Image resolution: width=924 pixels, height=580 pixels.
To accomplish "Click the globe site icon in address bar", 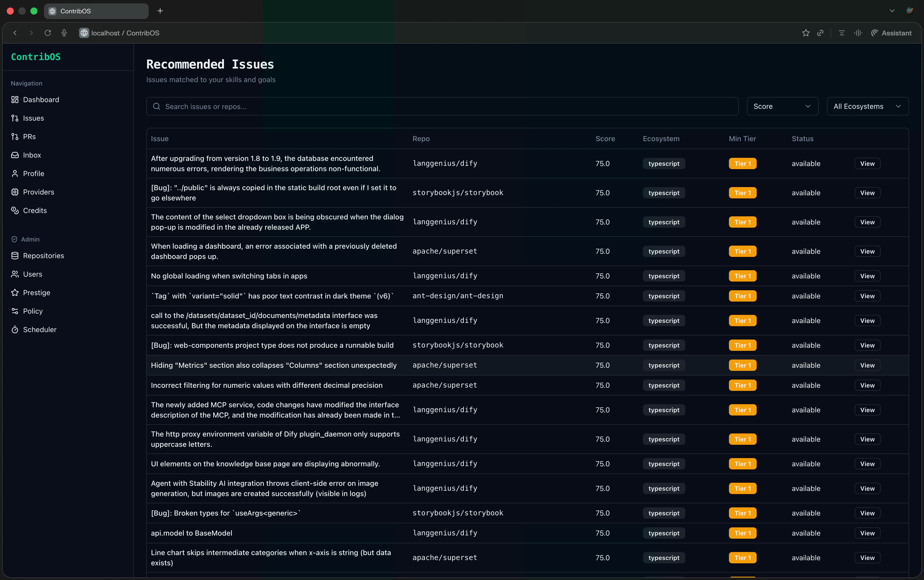I will [84, 33].
